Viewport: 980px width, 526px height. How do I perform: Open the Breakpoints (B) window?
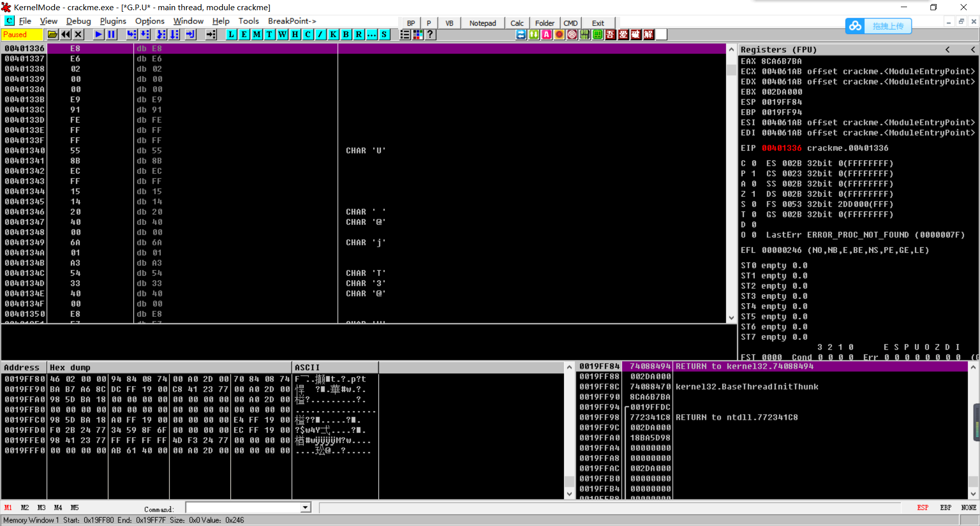[x=346, y=34]
